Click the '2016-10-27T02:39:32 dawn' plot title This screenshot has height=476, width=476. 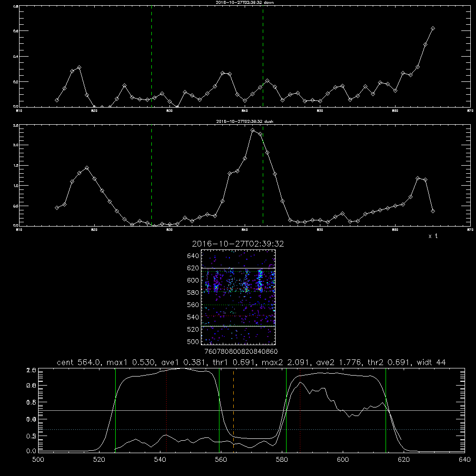click(x=245, y=2)
